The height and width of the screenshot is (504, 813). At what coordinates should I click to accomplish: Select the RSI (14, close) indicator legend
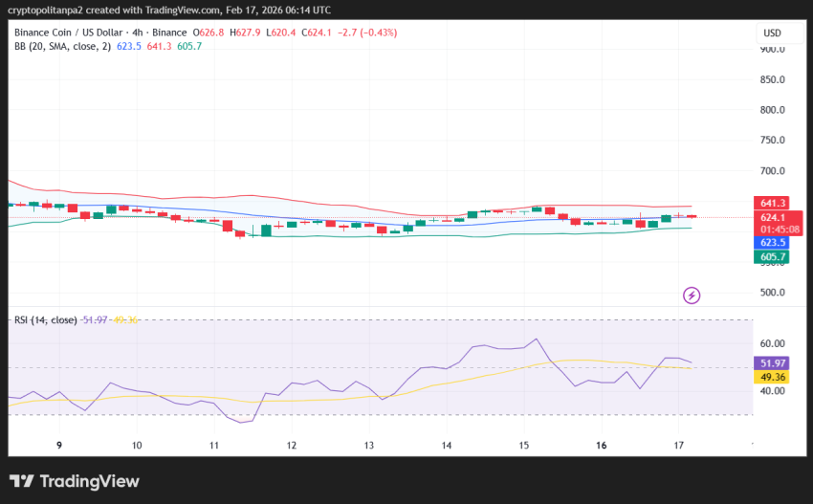click(44, 319)
